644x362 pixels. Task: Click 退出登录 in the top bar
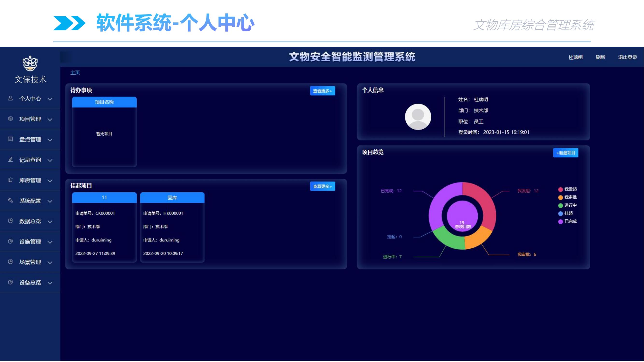[x=627, y=57]
